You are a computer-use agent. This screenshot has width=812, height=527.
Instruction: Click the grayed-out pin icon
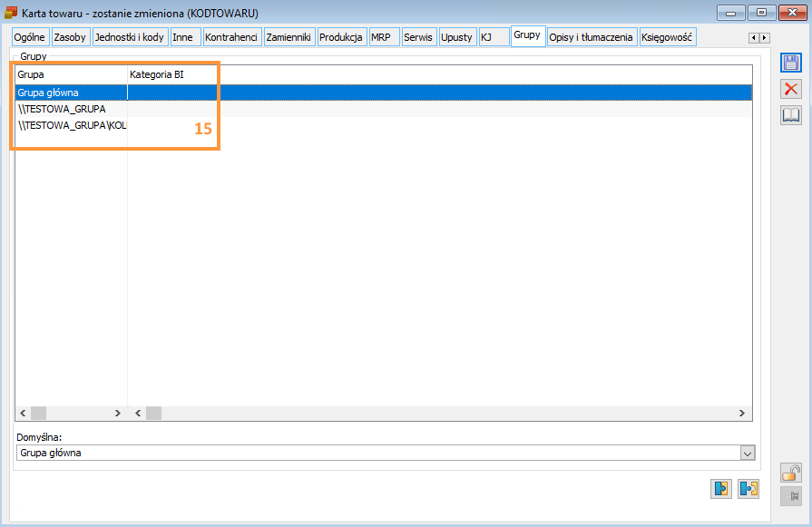(791, 496)
